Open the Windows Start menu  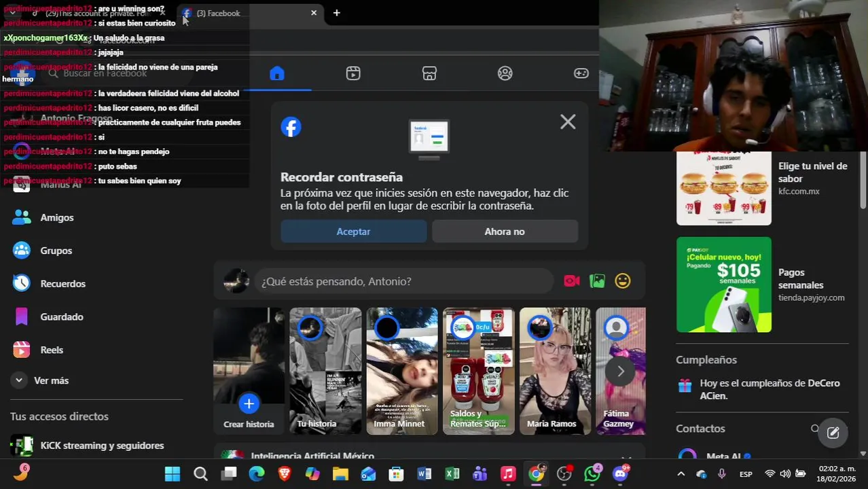click(173, 474)
